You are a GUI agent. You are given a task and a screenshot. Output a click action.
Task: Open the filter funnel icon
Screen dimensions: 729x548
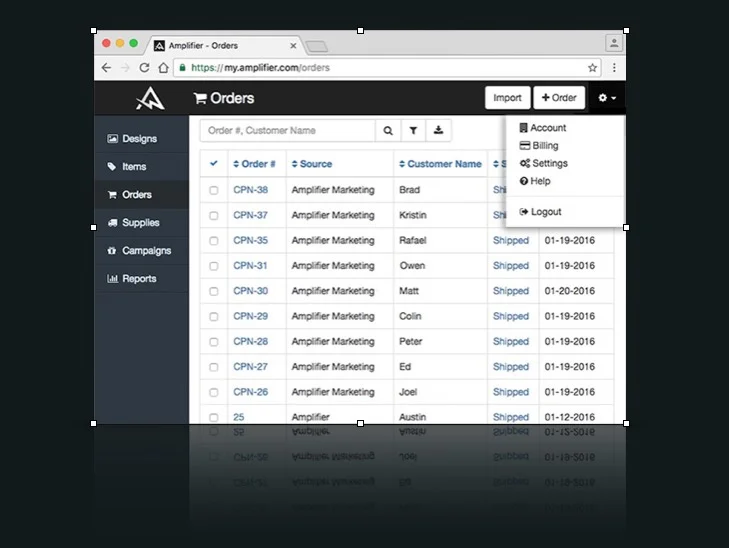coord(413,131)
